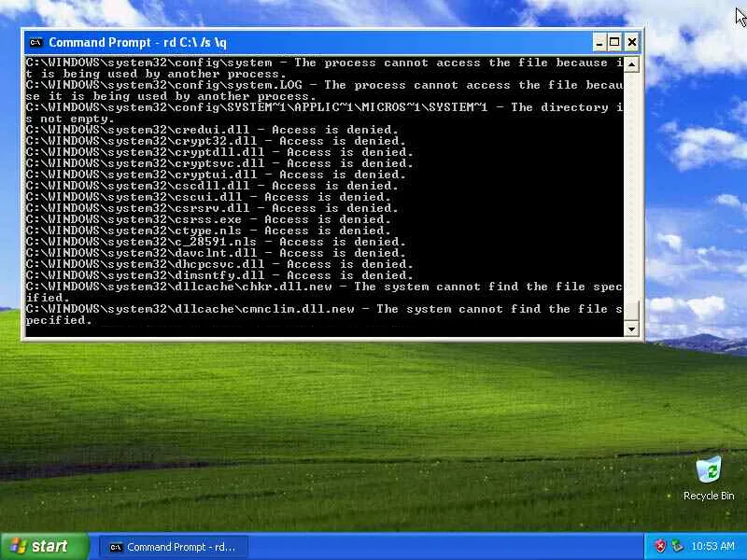Click the cscui.dll output line
This screenshot has width=747, height=560.
[208, 197]
